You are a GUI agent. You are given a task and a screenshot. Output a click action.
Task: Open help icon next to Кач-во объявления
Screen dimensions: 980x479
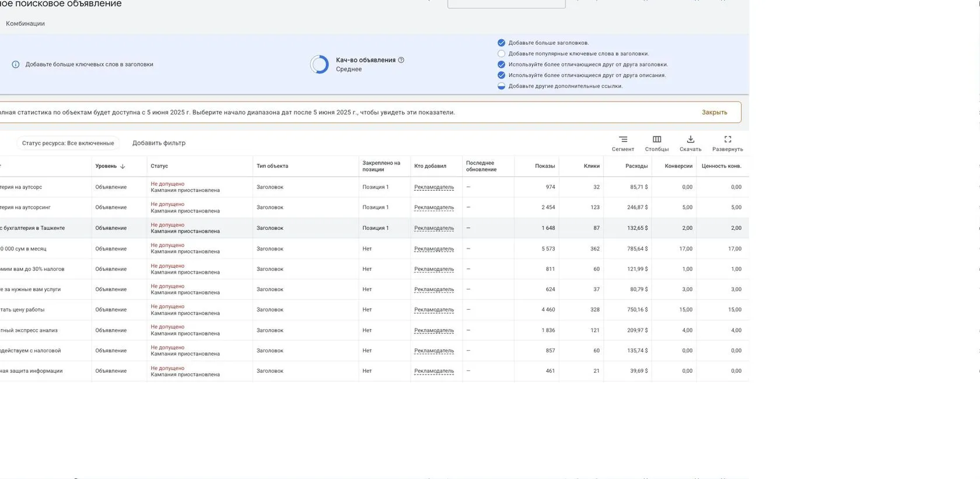(x=401, y=60)
